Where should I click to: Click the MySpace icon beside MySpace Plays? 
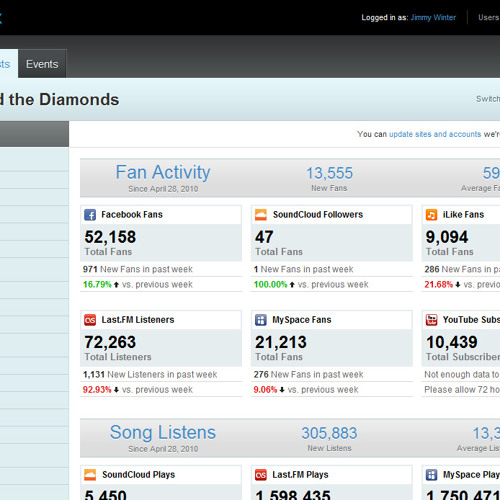click(431, 475)
